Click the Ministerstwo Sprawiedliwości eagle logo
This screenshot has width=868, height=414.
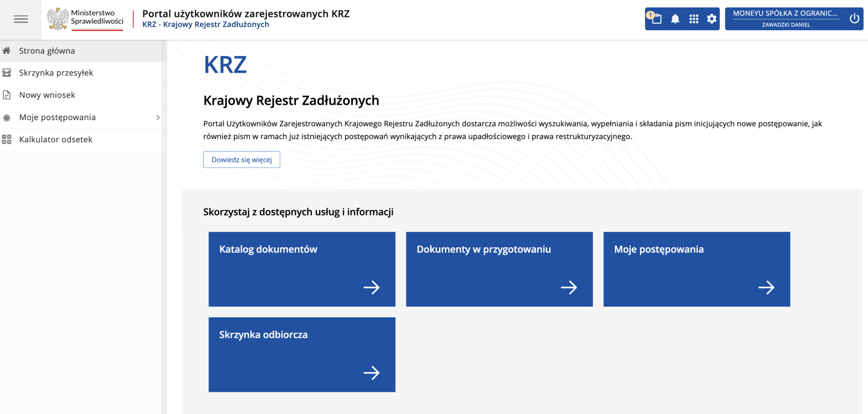click(x=58, y=19)
